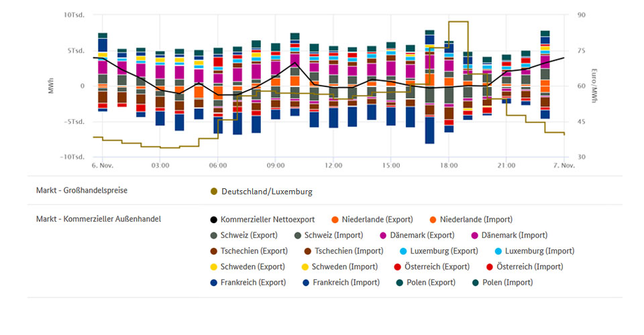644x335 pixels.
Task: Select Frankreich (Import) legend entry
Action: click(341, 283)
